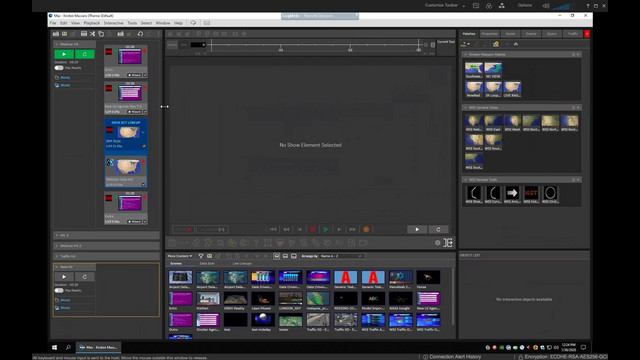Switch to the Properties tab in right panel
Screen dimensions: 640x360
click(x=489, y=34)
